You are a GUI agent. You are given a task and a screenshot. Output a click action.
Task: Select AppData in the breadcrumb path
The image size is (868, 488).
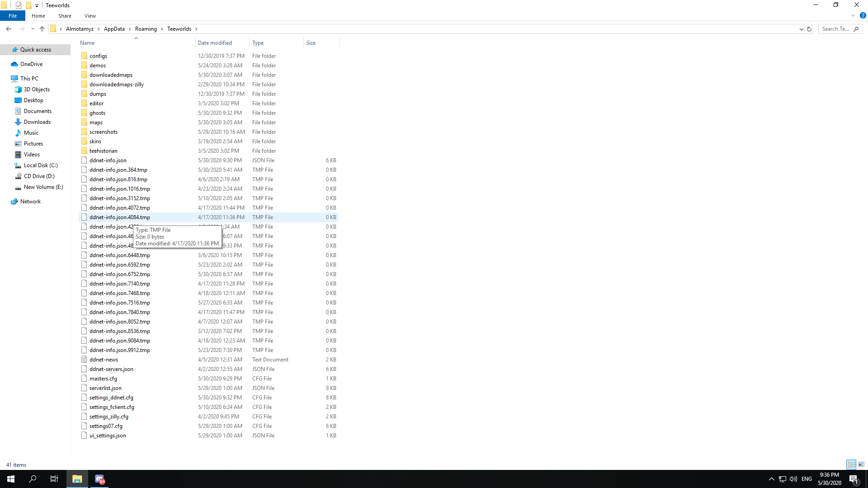tap(114, 29)
